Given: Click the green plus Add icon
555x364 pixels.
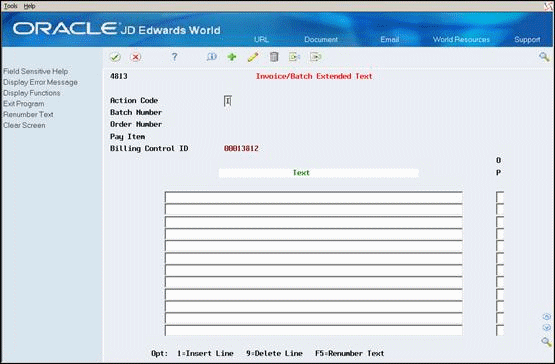Looking at the screenshot, I should tap(232, 57).
